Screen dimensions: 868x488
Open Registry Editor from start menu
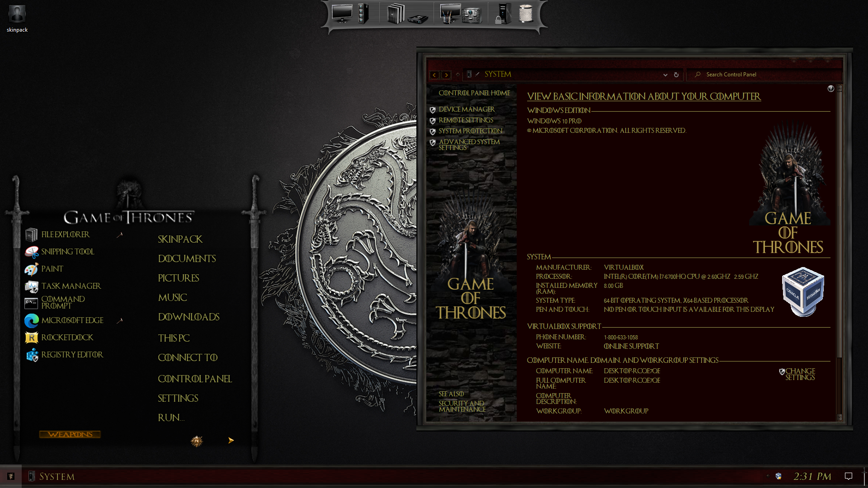point(72,355)
